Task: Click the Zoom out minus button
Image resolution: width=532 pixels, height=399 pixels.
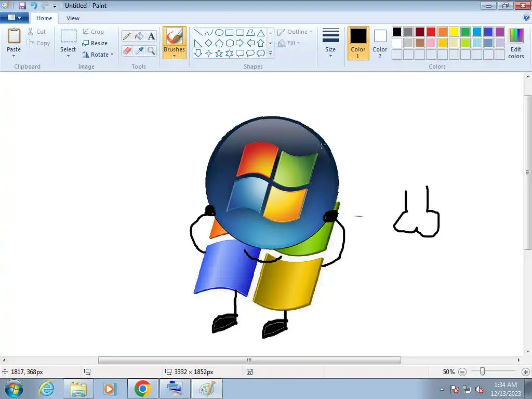Action: pos(462,372)
